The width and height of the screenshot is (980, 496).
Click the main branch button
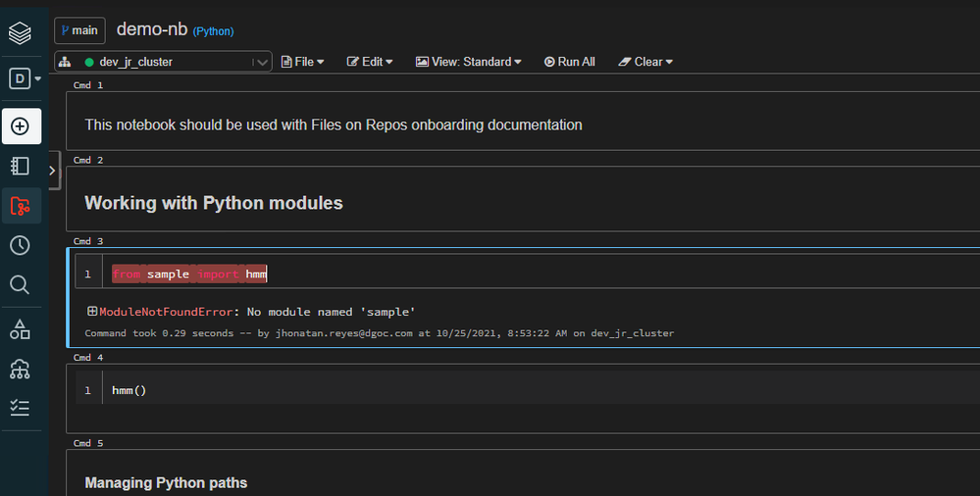click(x=79, y=30)
